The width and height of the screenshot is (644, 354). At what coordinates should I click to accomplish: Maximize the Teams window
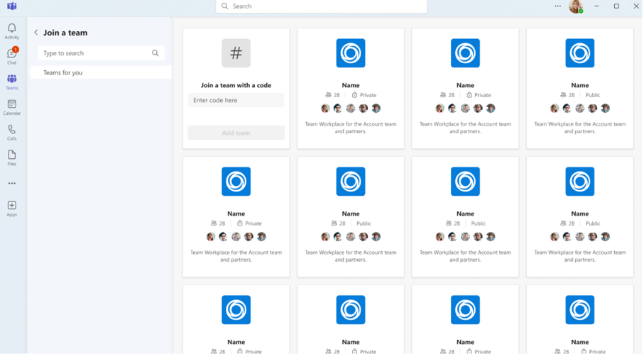[616, 6]
